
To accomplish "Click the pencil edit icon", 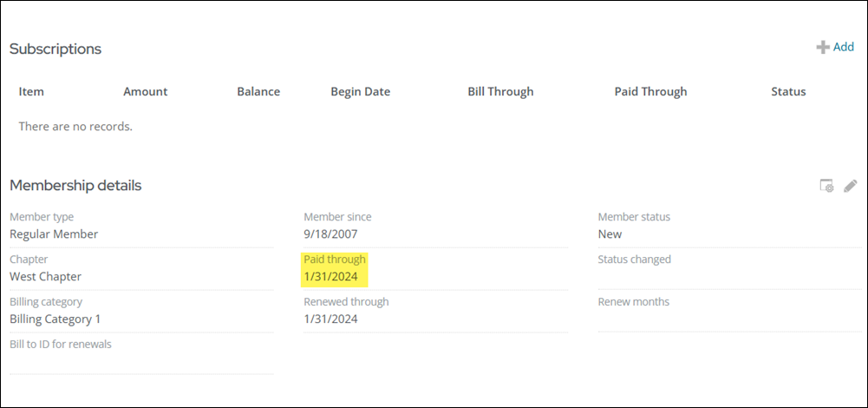I will click(x=851, y=186).
